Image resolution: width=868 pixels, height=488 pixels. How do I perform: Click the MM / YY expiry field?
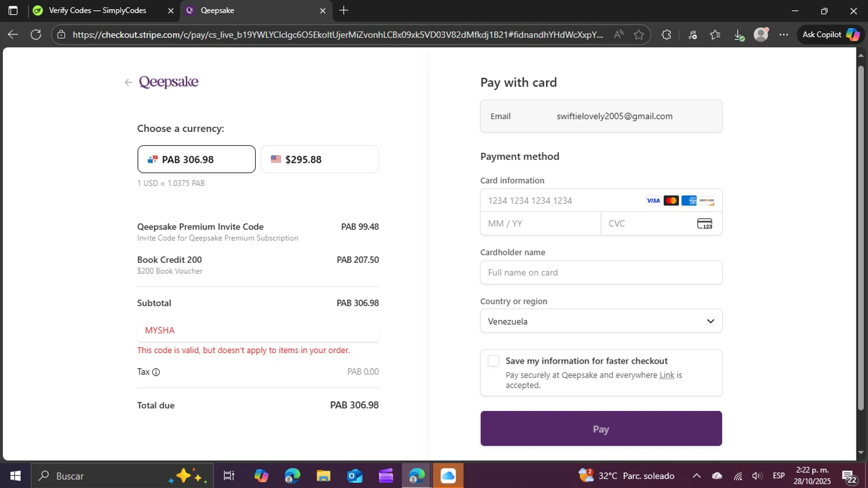coord(540,223)
